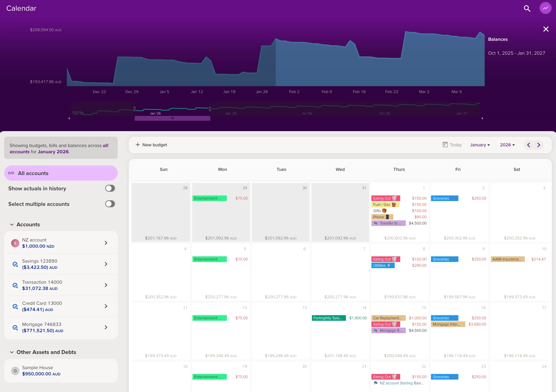Open the 2026 year dropdown
This screenshot has height=392, width=556.
tap(508, 145)
